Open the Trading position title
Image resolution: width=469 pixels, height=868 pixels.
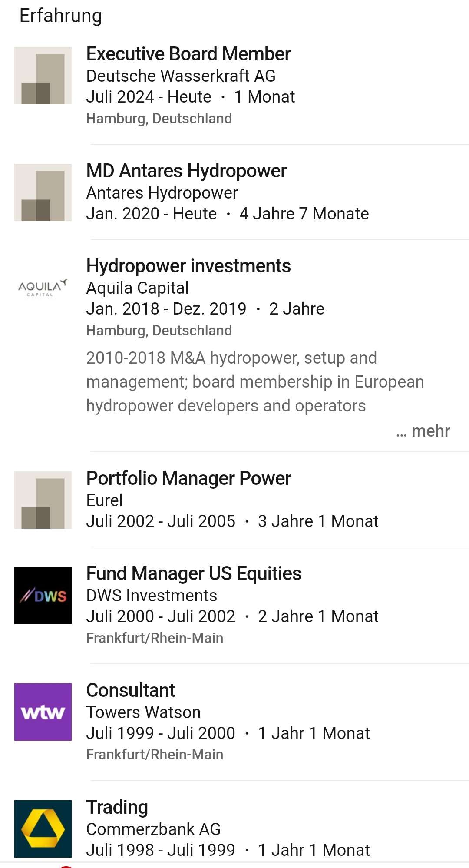pyautogui.click(x=117, y=808)
